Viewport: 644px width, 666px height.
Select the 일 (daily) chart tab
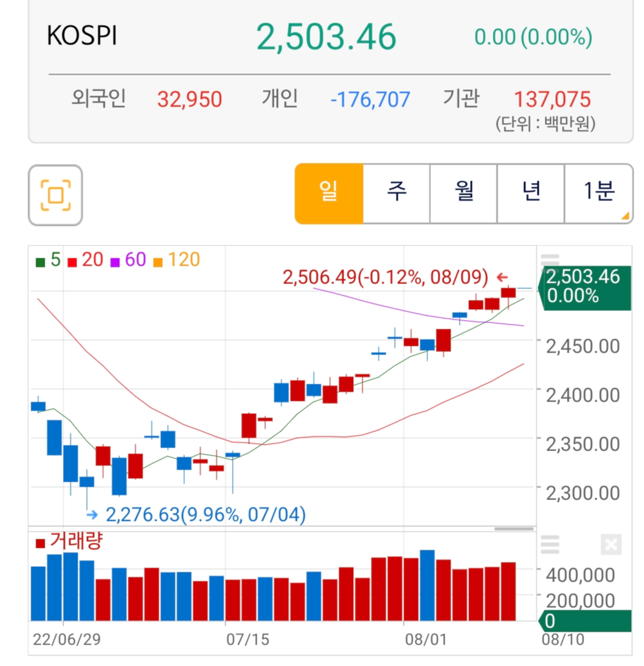329,193
